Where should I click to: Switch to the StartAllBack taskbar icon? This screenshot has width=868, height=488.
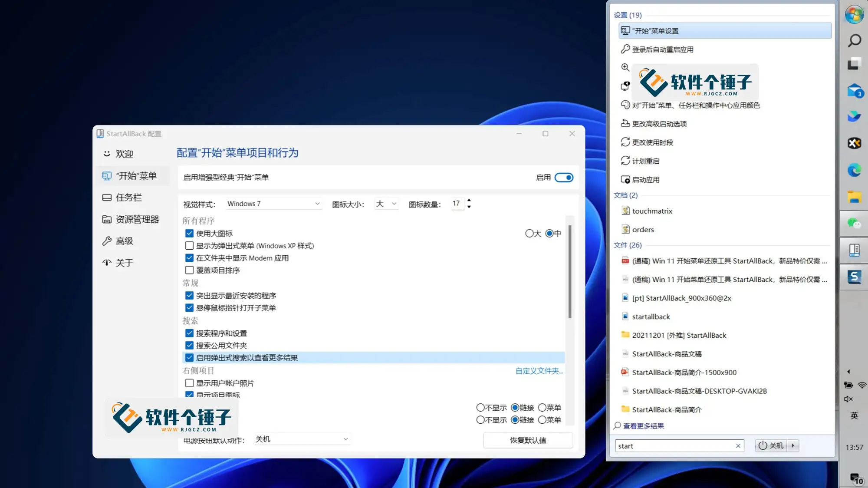854,250
